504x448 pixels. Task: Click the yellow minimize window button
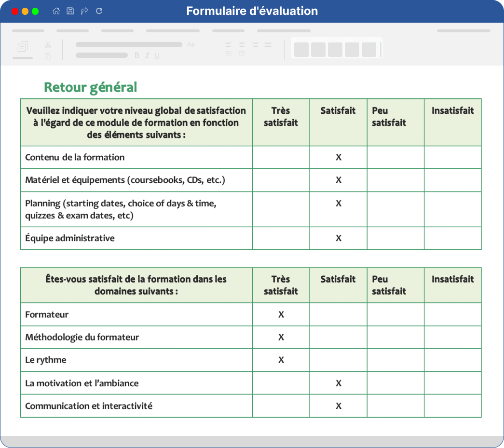coord(25,11)
